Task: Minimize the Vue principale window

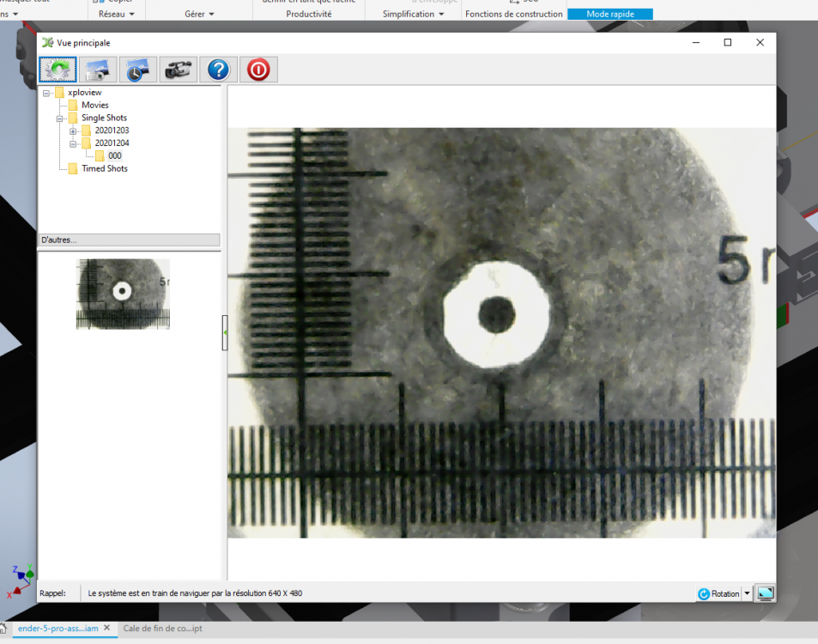Action: tap(696, 43)
